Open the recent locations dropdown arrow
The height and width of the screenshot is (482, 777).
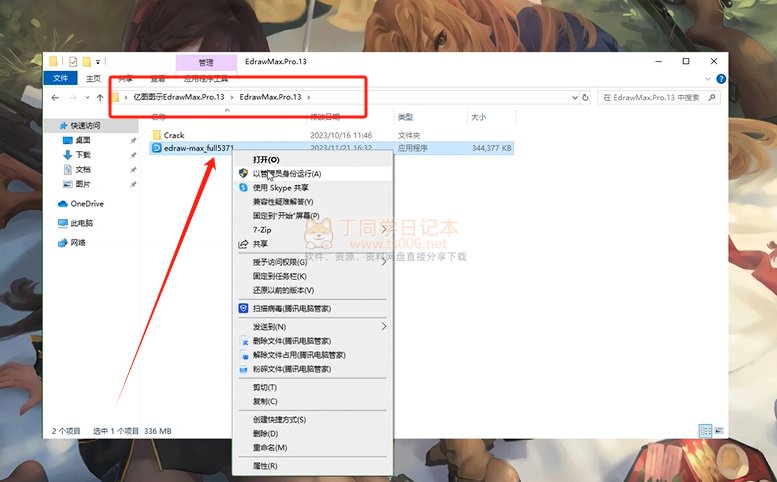[87, 98]
